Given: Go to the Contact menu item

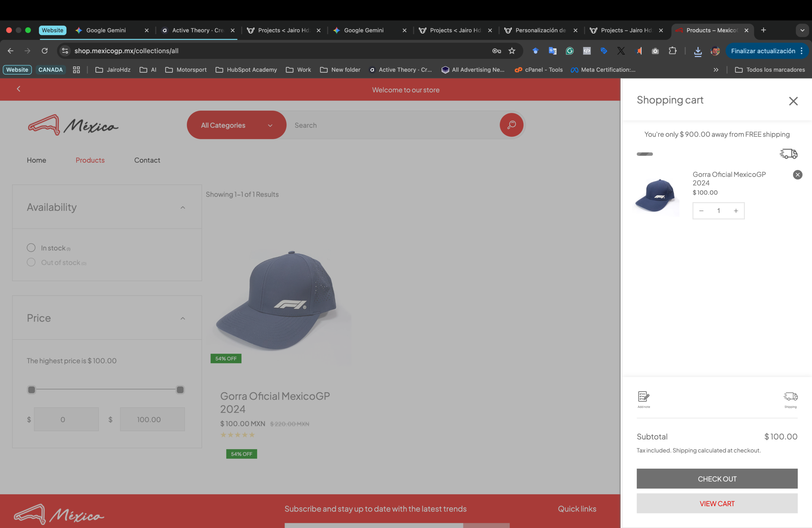Looking at the screenshot, I should coord(147,160).
